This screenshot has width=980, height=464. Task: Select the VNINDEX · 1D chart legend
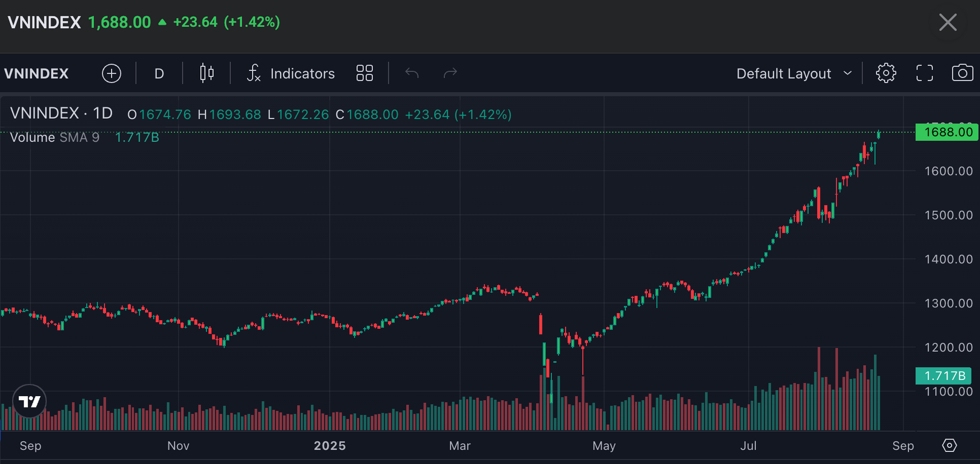click(61, 113)
